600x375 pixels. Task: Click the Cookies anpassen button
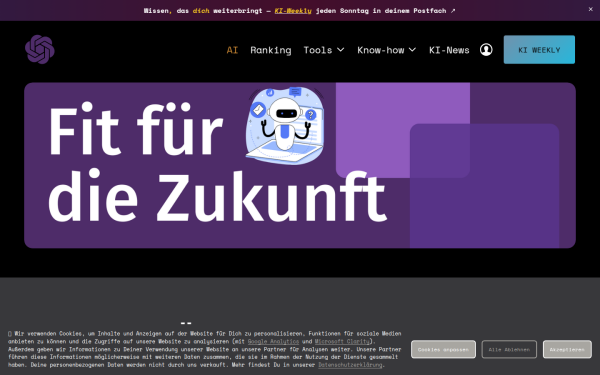(x=443, y=349)
